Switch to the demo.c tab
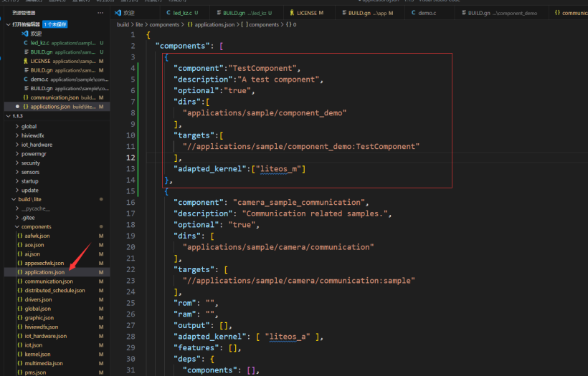The height and width of the screenshot is (376, 588). pyautogui.click(x=430, y=13)
